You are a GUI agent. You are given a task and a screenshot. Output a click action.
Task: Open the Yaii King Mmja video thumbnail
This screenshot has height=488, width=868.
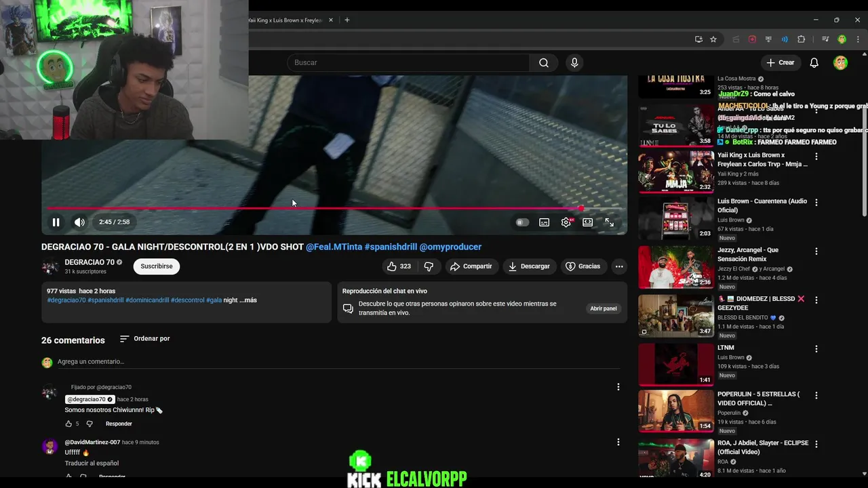point(676,171)
